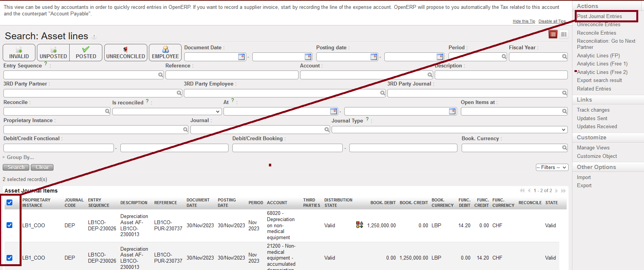Open Posting date start calendar picker
This screenshot has width=644, height=270.
point(374,57)
